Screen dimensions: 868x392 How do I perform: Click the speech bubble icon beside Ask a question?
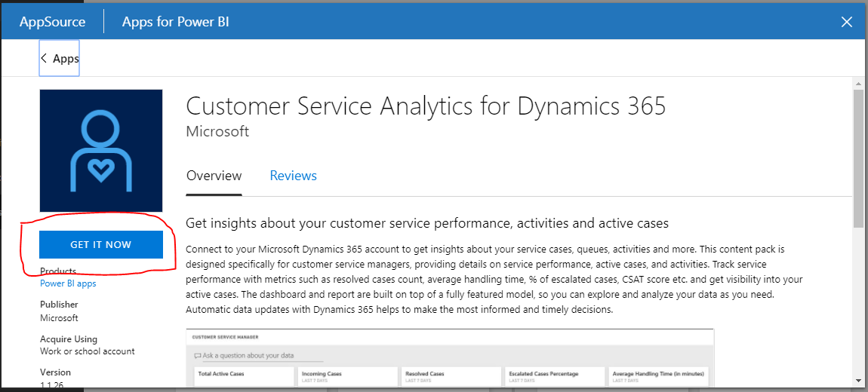tap(198, 355)
